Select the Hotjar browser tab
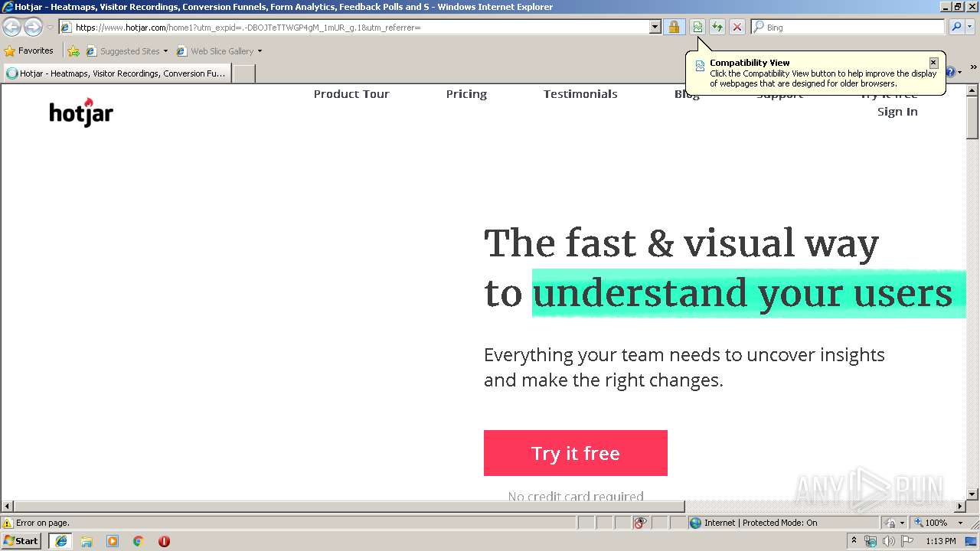This screenshot has height=551, width=980. coord(116,73)
